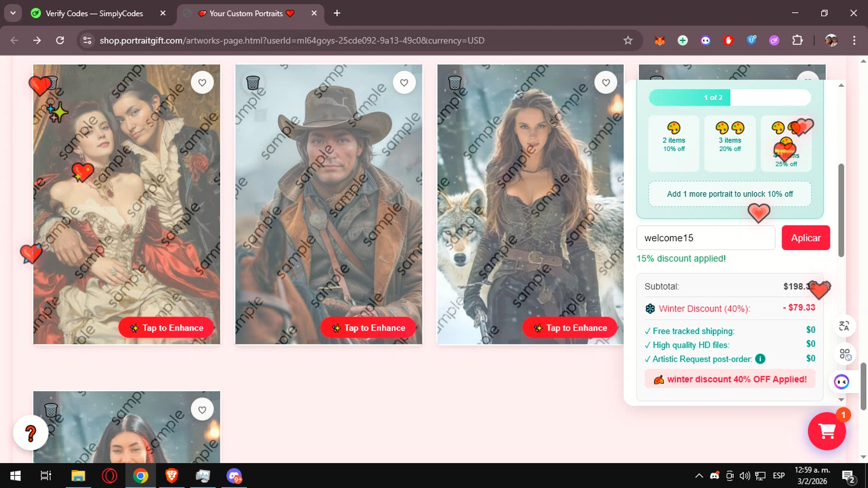Open the shopping cart floating button
This screenshot has width=868, height=488.
827,431
